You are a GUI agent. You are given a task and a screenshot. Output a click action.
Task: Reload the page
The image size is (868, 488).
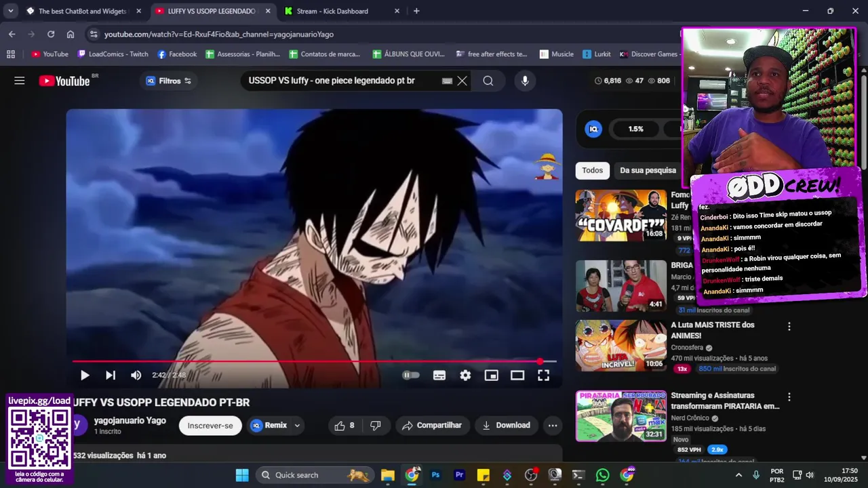click(x=51, y=34)
